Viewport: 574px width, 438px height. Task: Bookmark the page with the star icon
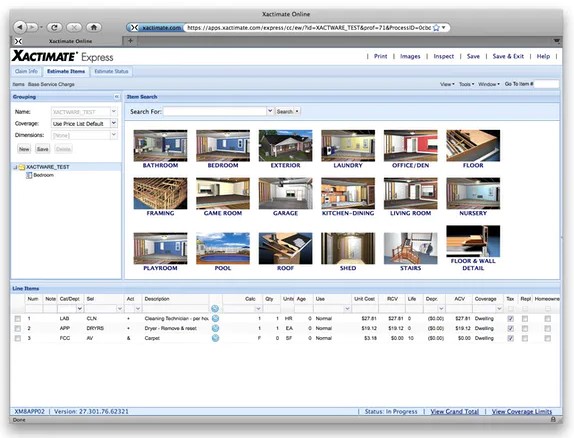(x=436, y=27)
